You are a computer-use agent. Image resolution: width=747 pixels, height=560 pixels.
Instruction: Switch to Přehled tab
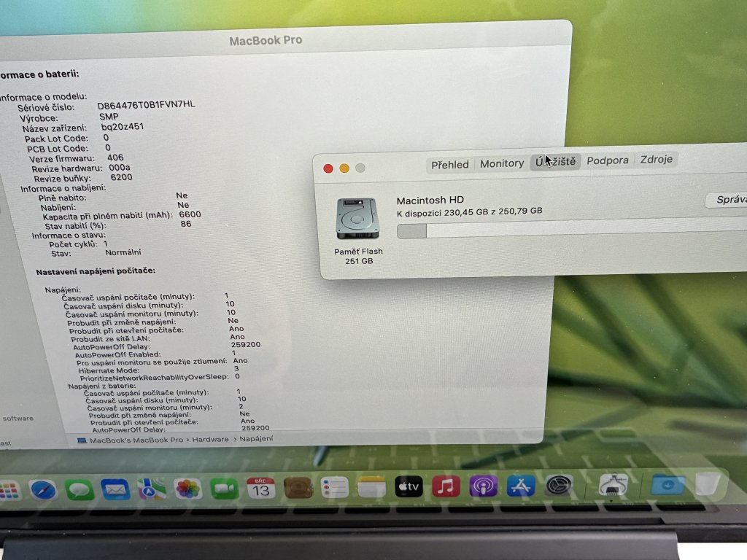pyautogui.click(x=449, y=165)
